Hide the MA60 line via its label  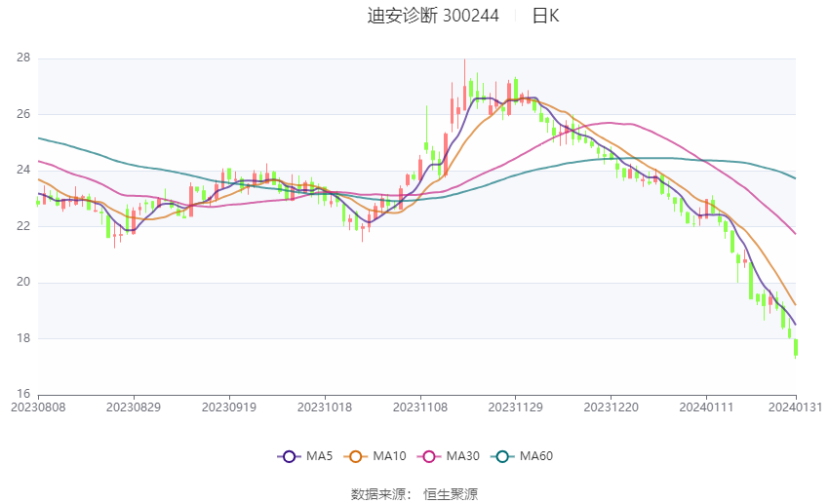[536, 456]
